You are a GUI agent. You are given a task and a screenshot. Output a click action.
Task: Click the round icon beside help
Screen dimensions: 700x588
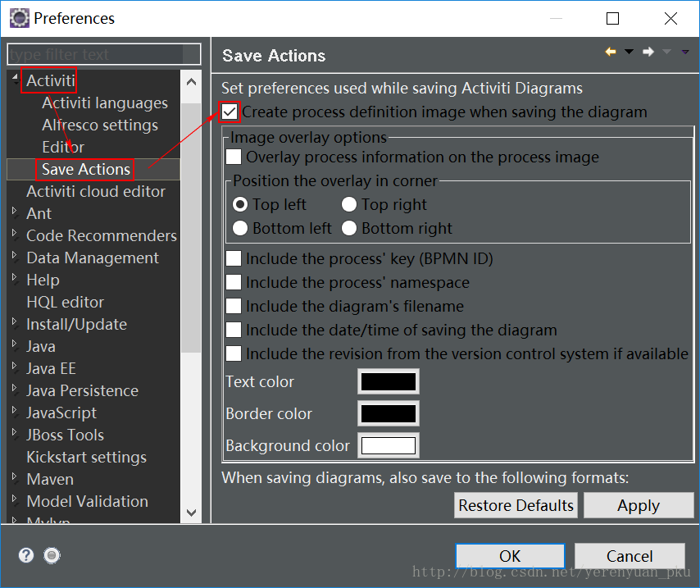tap(52, 555)
